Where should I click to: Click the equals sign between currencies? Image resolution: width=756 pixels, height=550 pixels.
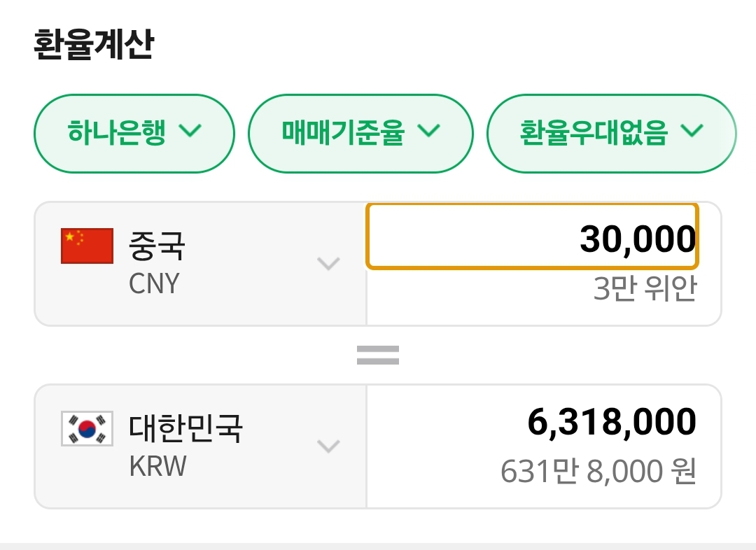point(378,355)
